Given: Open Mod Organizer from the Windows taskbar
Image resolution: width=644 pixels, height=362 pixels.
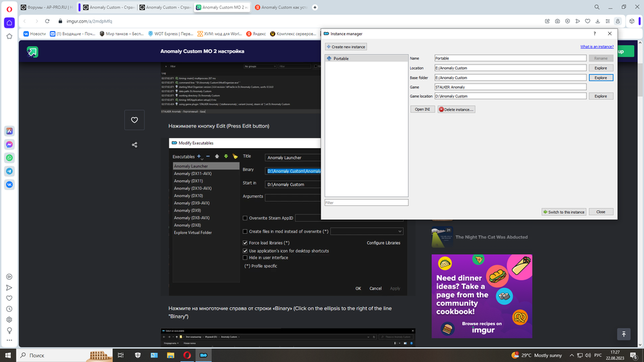Looking at the screenshot, I should tap(204, 355).
